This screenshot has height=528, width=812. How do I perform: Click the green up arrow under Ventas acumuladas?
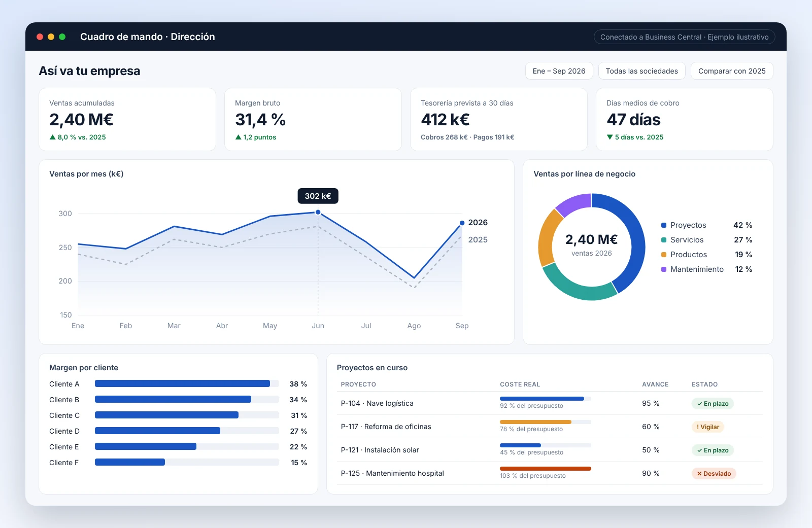52,137
